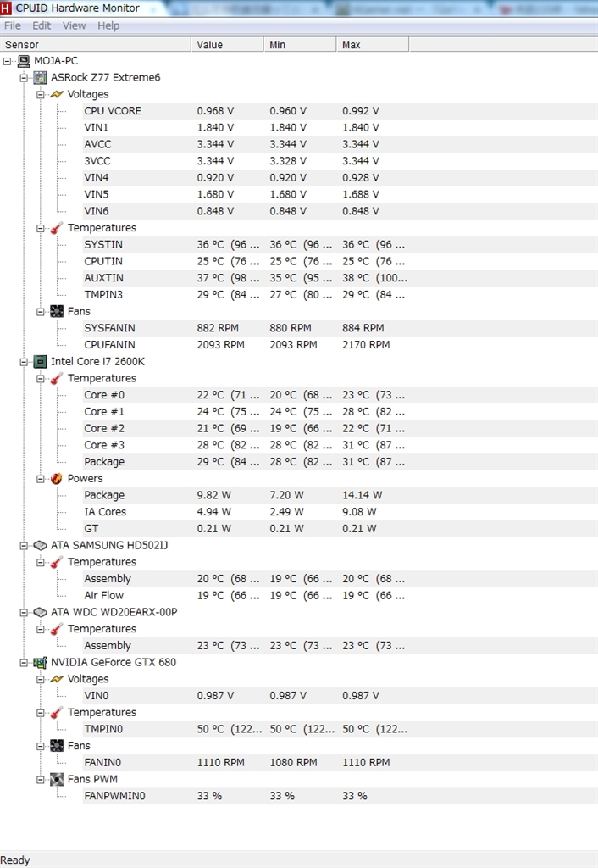Click the WDC WD20EARX hard drive icon
This screenshot has height=868, width=598.
(x=40, y=612)
